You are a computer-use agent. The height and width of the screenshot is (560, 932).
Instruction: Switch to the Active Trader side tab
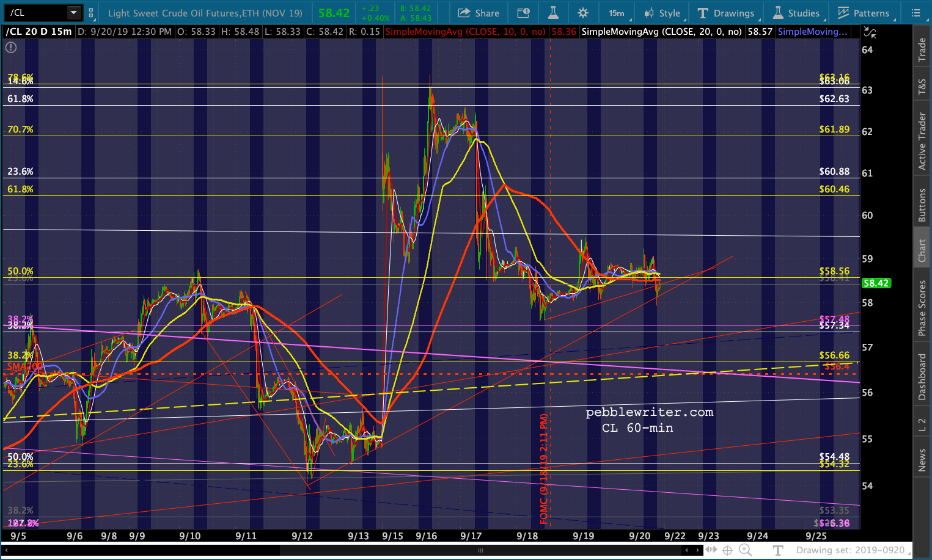pos(922,140)
